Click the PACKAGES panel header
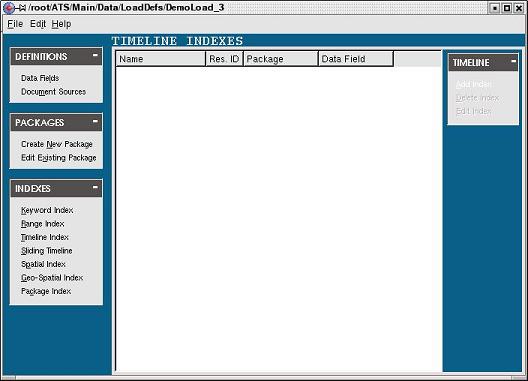The height and width of the screenshot is (381, 528). coord(56,123)
